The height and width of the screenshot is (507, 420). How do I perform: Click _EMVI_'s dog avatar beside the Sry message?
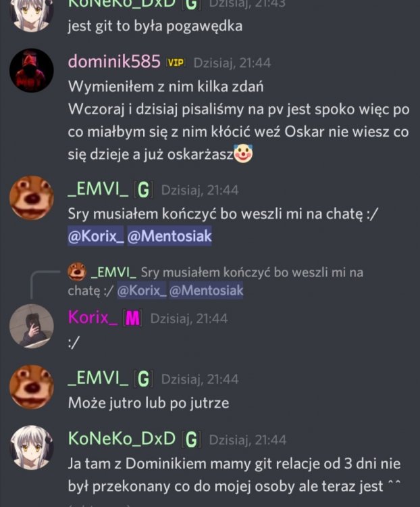(31, 198)
